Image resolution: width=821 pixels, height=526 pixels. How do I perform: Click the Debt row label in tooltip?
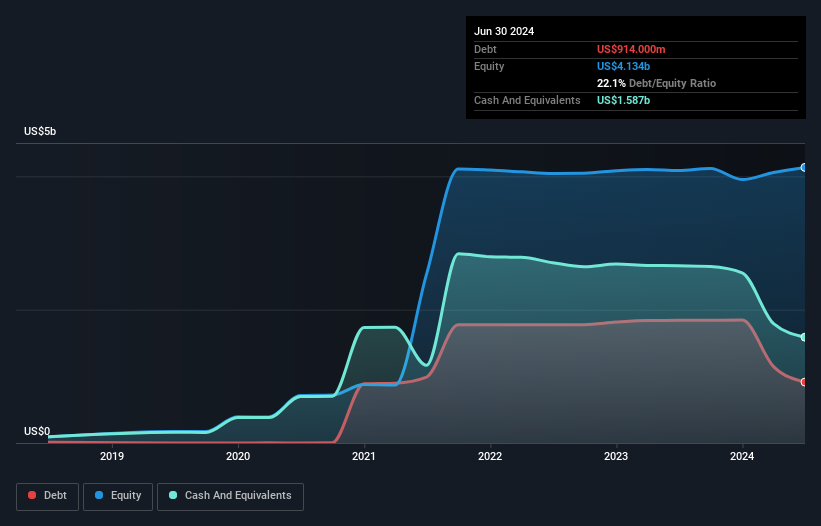(485, 49)
